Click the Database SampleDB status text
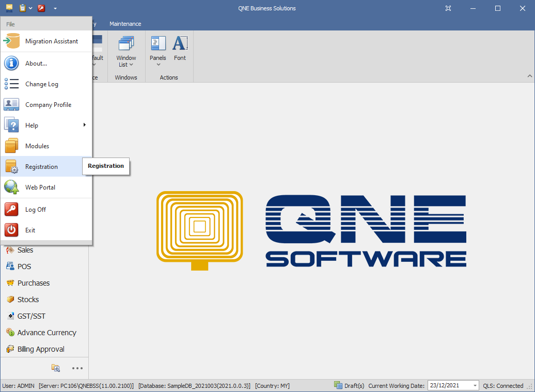The image size is (535, 392). (194, 386)
